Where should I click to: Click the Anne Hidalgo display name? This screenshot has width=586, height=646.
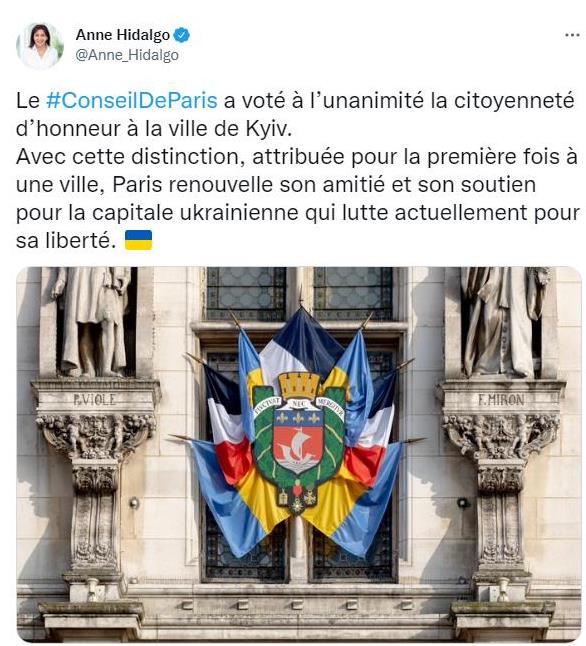pos(123,35)
